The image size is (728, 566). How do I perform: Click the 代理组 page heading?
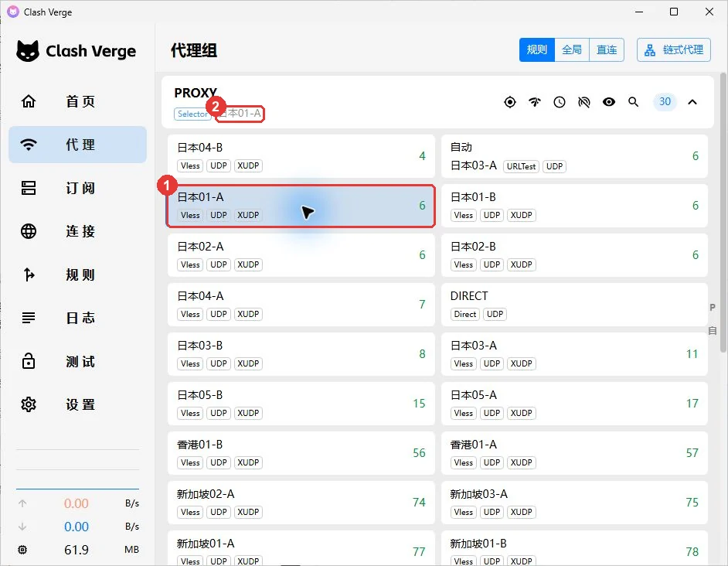(194, 50)
